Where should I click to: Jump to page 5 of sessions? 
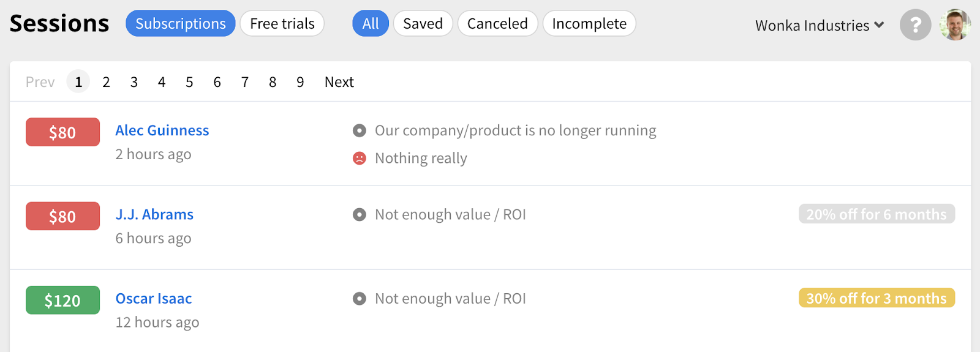189,82
